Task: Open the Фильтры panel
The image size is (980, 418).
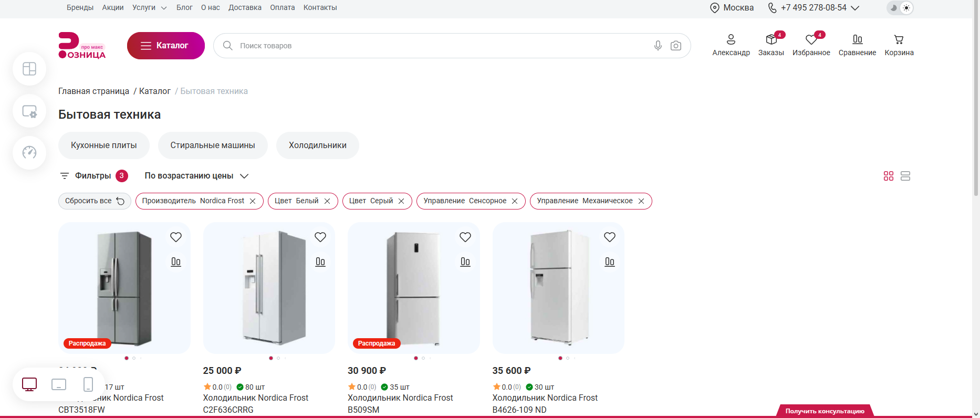Action: pyautogui.click(x=93, y=176)
